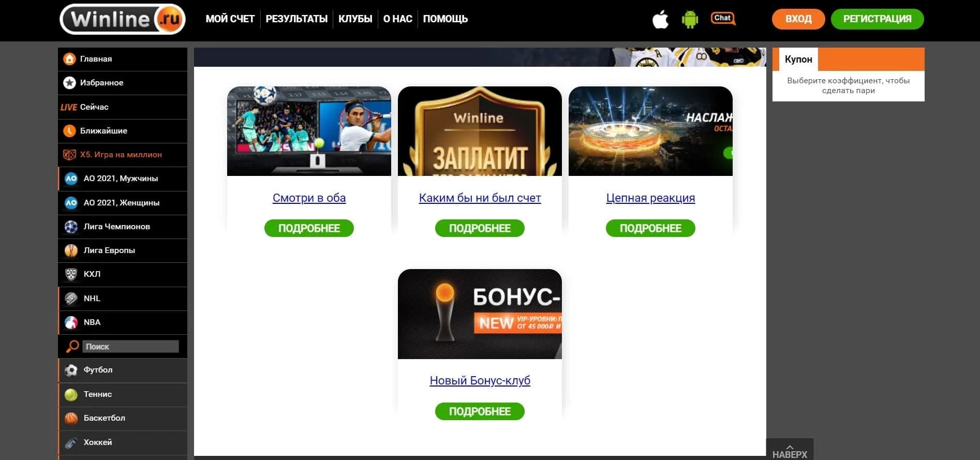The width and height of the screenshot is (980, 460).
Task: Click the orange home icon beside Главная
Action: tap(69, 59)
